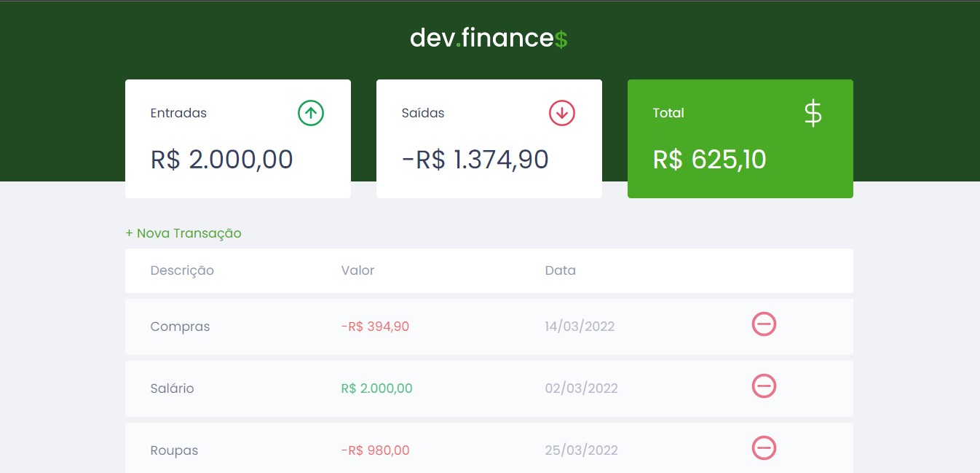Click the R$ 625,10 total amount
Viewport: 980px width, 473px height.
click(x=709, y=160)
